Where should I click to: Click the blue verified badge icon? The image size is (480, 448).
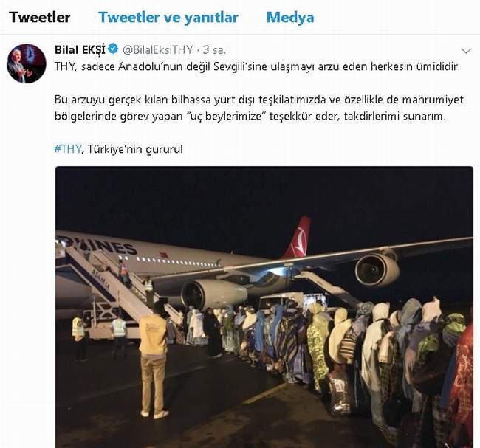[x=113, y=49]
